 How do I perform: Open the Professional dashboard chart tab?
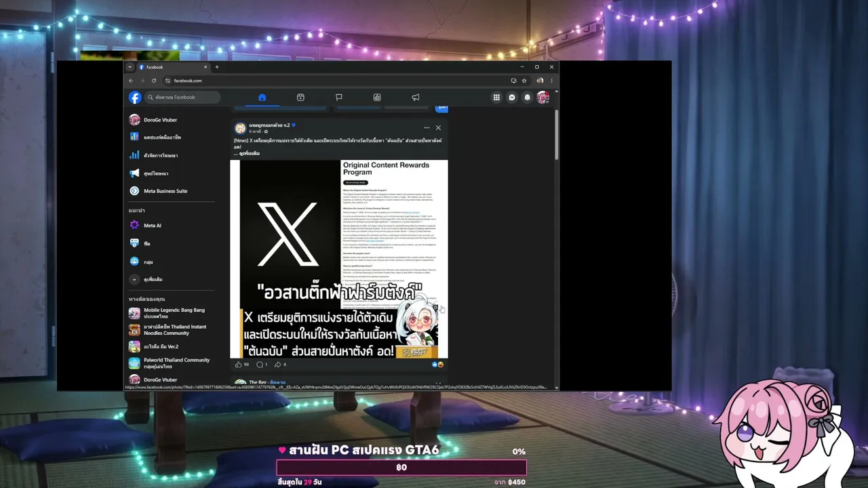point(377,98)
